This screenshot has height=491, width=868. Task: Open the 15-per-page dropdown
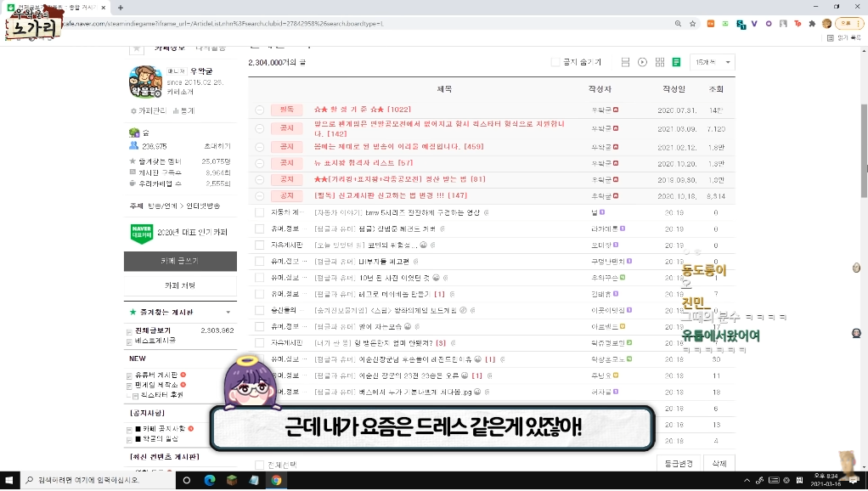(x=713, y=62)
